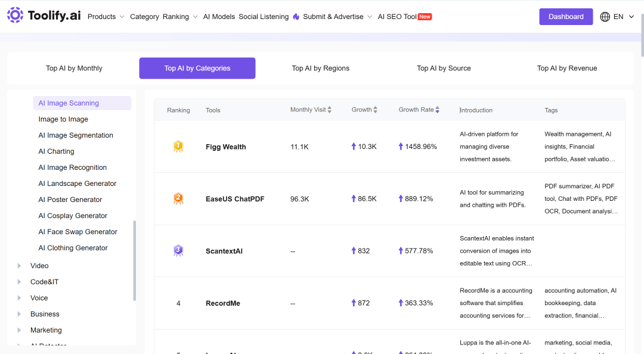Open the Submit & Advertise dropdown
The image size is (644, 354).
point(338,17)
